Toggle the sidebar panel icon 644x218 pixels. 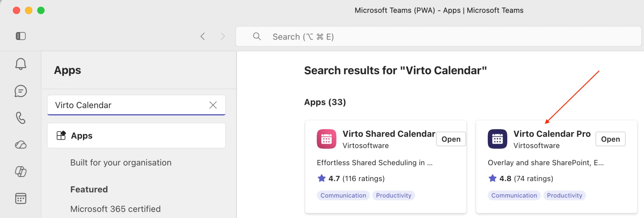pyautogui.click(x=21, y=36)
